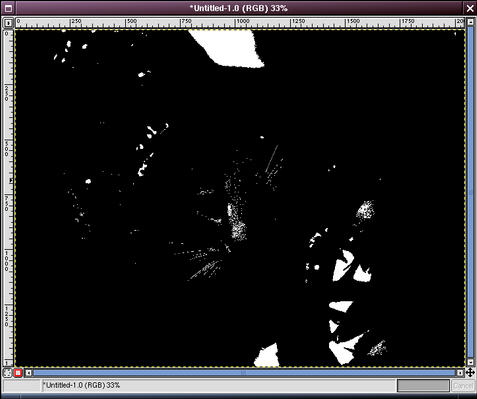The width and height of the screenshot is (477, 399).
Task: Open the image menu triangle above the vertical ruler
Action: [x=8, y=23]
